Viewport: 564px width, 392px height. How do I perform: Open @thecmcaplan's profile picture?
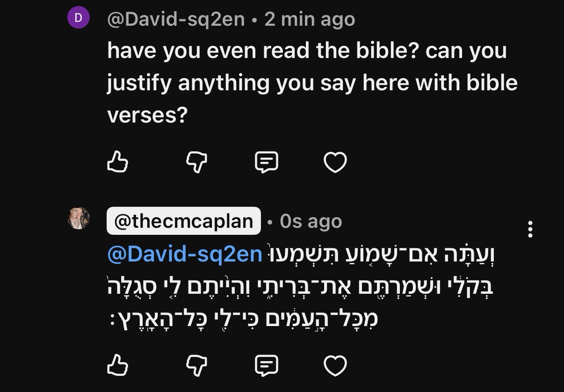(x=79, y=218)
